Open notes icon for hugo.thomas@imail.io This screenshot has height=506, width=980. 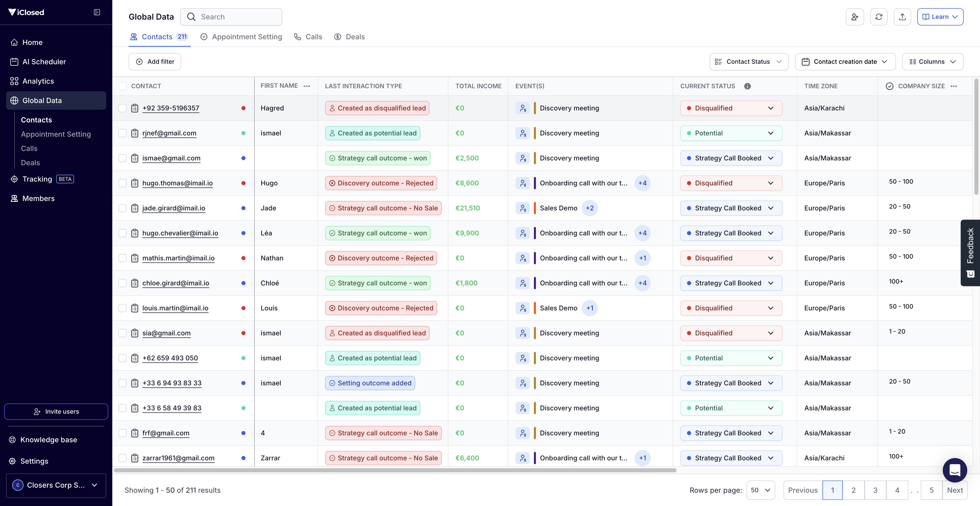coord(135,183)
